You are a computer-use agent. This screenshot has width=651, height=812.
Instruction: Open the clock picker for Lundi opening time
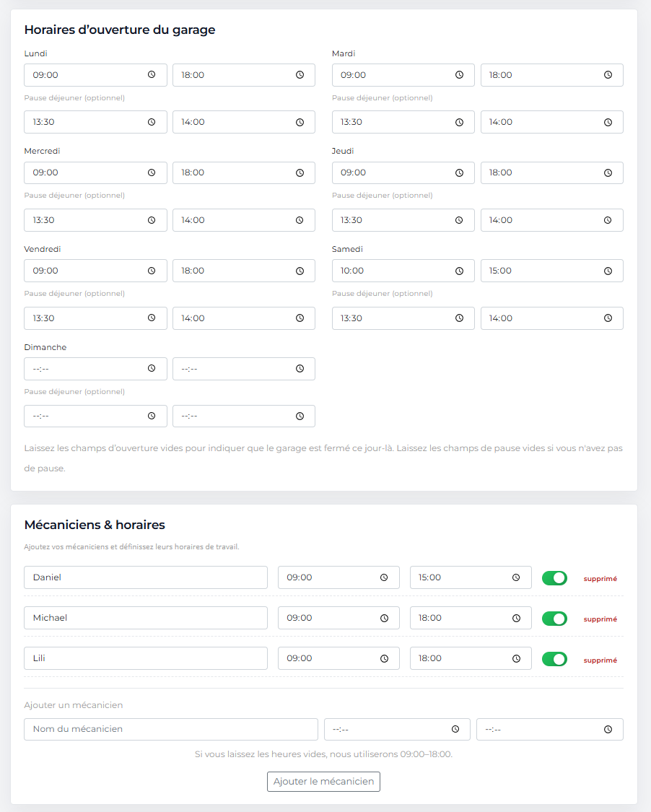click(x=152, y=74)
